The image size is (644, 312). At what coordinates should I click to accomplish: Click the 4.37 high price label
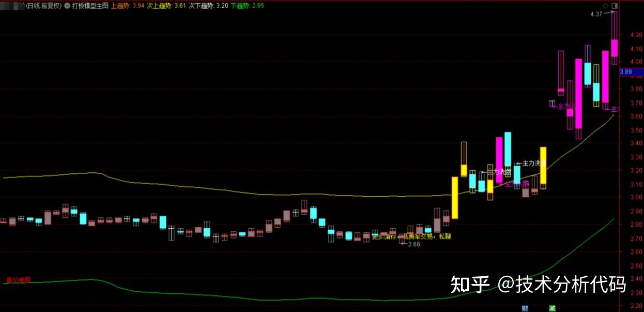pos(596,14)
